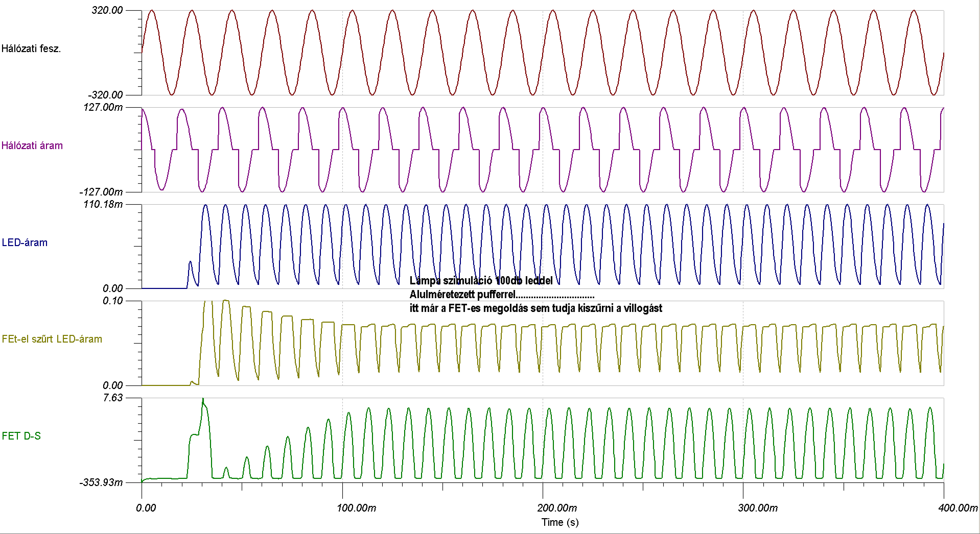Select annotation line 'Alulméretezett pufferrel'
Image resolution: width=980 pixels, height=534 pixels.
click(462, 295)
